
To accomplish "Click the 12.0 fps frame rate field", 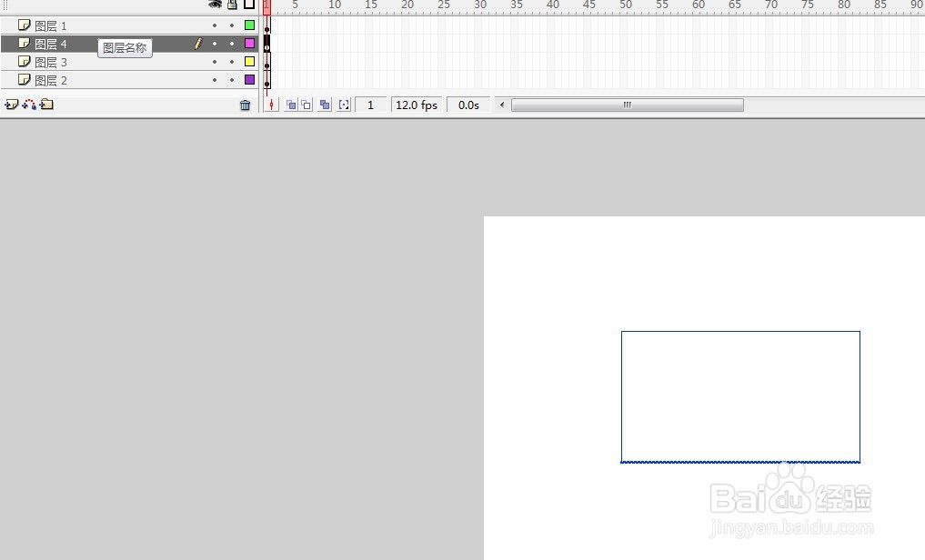I will tap(417, 105).
